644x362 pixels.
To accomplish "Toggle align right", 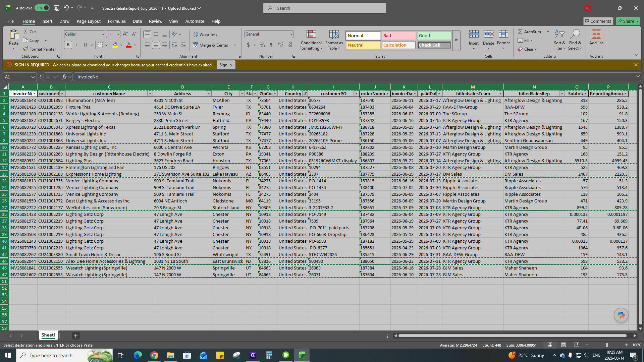I will (164, 45).
